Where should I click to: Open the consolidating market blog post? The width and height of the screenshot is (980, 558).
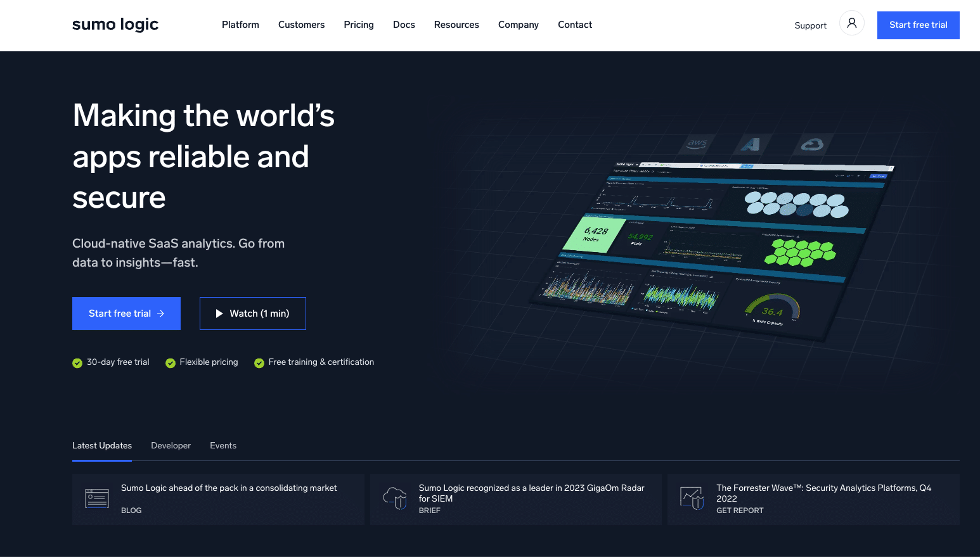[218, 499]
